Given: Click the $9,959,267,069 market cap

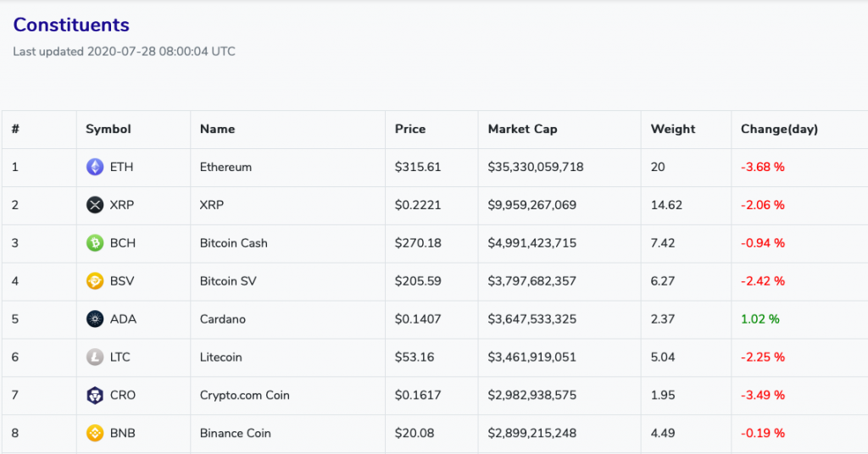Looking at the screenshot, I should 532,205.
